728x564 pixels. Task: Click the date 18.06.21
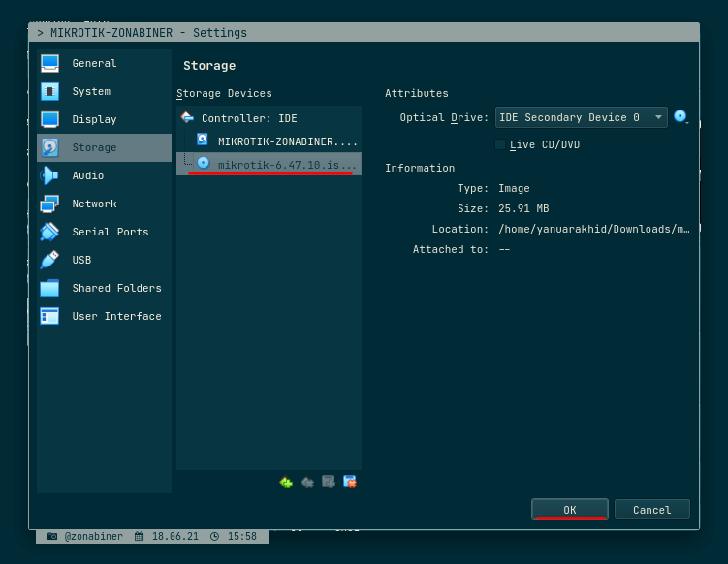(175, 536)
